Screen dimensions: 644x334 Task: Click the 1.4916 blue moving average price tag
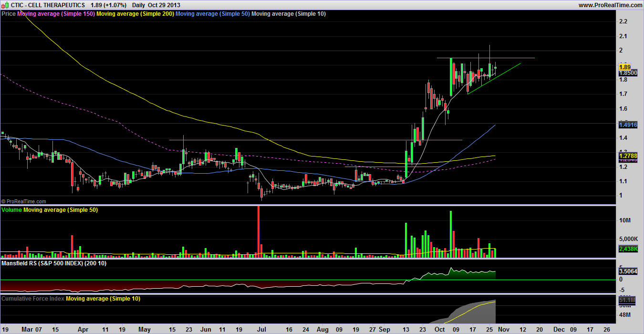pos(628,125)
